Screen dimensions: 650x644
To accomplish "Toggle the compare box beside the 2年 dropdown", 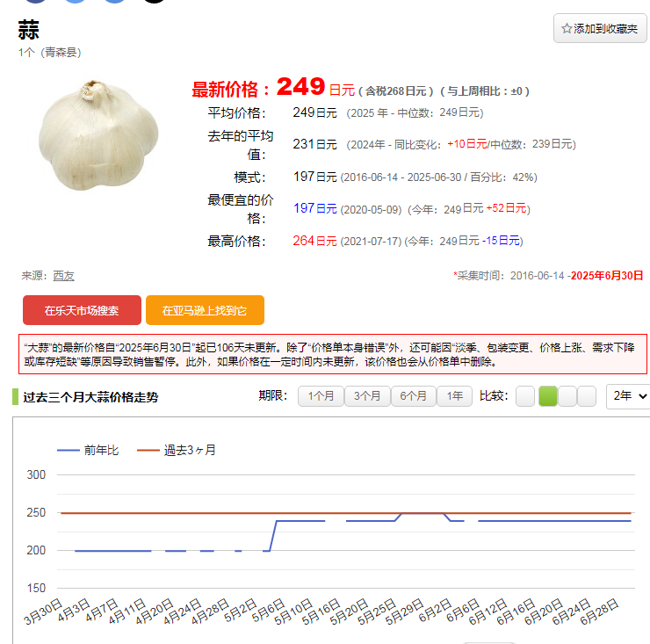I will 587,396.
